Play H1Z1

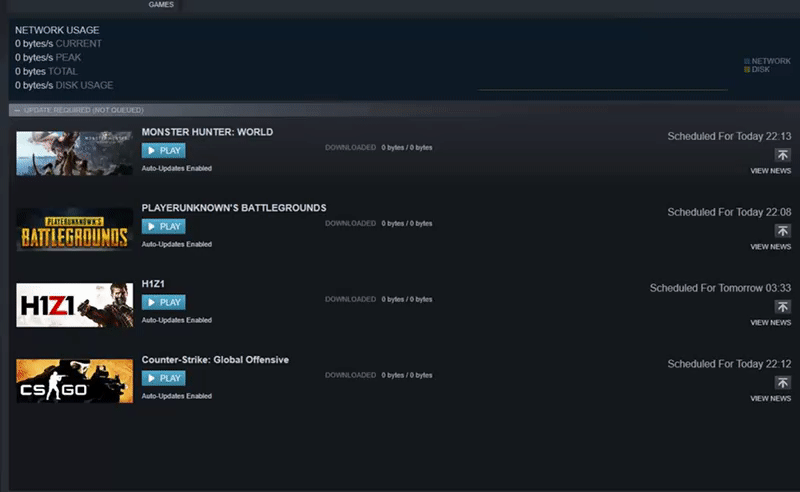[164, 303]
